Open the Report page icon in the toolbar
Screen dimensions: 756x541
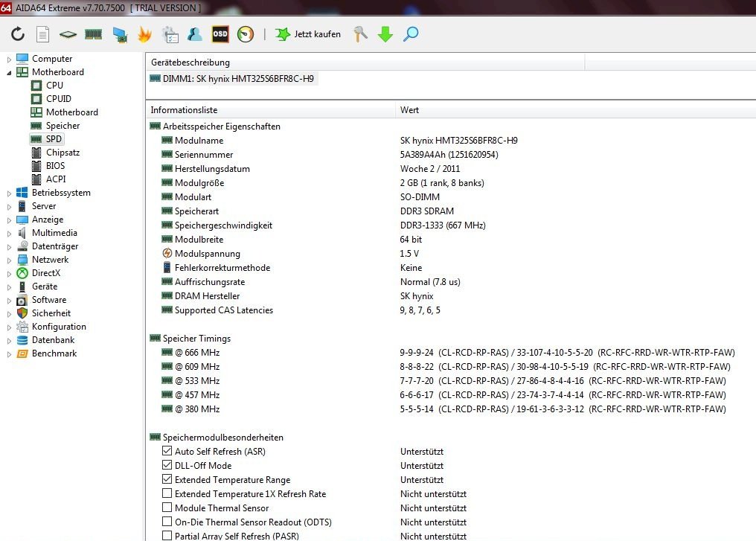click(43, 34)
